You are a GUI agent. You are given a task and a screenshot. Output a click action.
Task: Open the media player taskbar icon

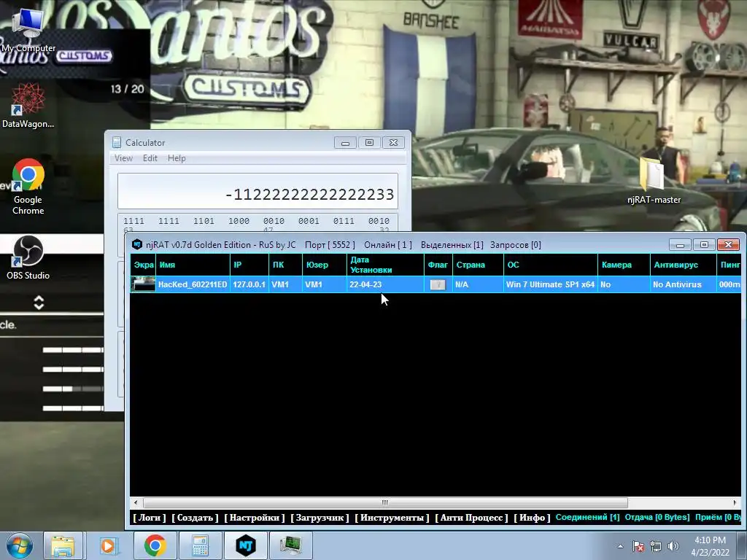coord(108,545)
